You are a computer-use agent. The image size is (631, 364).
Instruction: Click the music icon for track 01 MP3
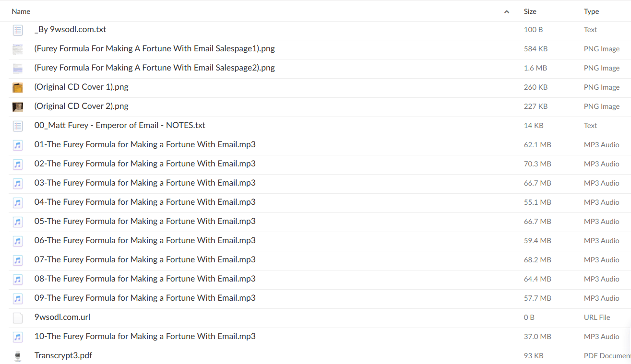point(18,145)
